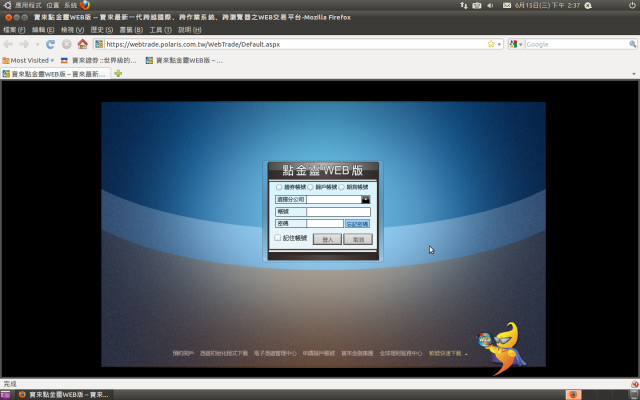Open the 全球理財服務中心 footer link
The width and height of the screenshot is (640, 400).
(x=401, y=353)
